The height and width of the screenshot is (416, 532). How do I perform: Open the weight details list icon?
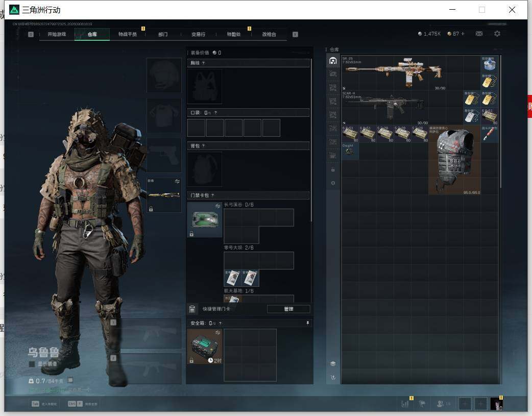[70, 380]
